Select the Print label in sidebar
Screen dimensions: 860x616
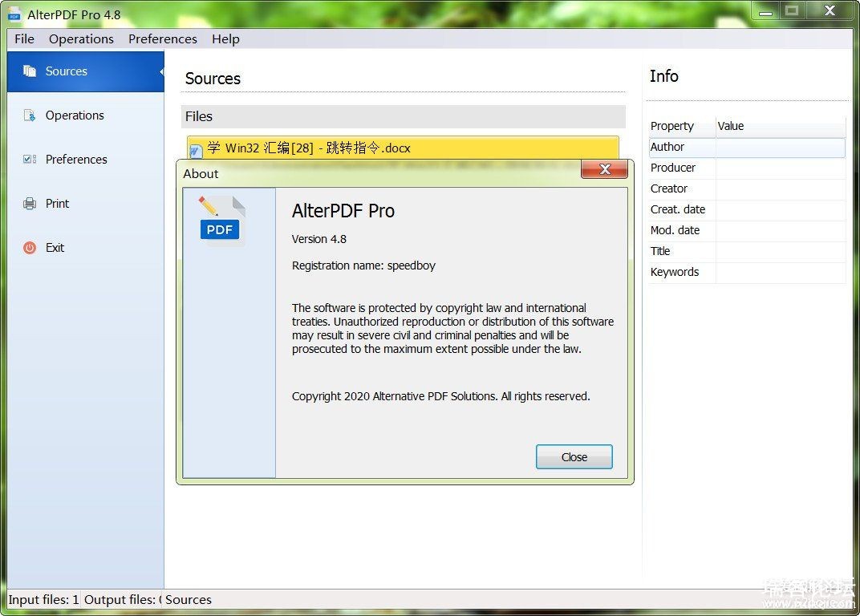pos(57,204)
